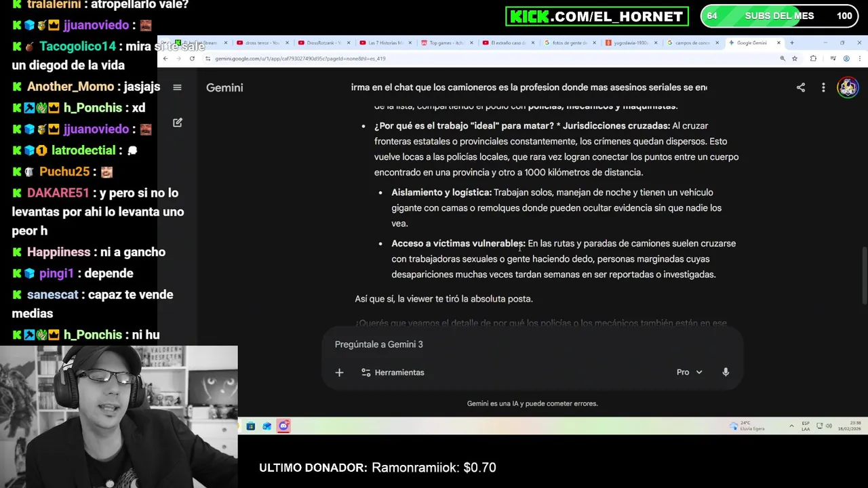Viewport: 868px width, 488px height.
Task: Click chat username Another_Momo
Action: 71,87
